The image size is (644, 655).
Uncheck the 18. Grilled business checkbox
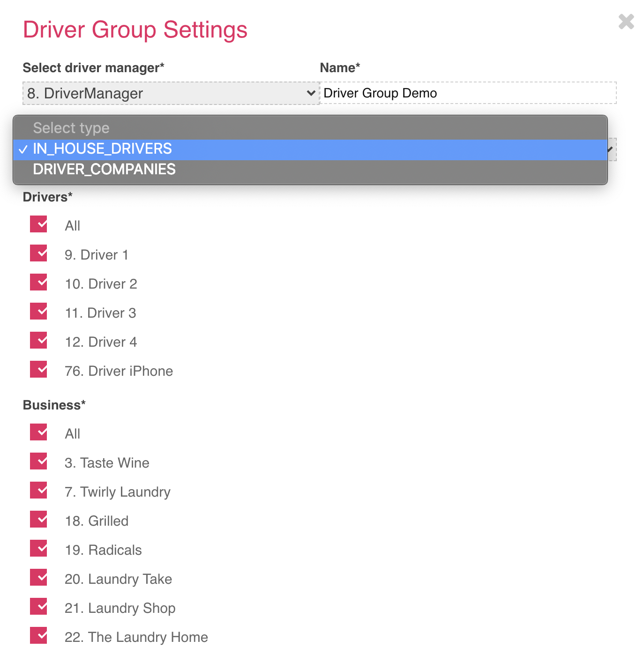pos(39,520)
